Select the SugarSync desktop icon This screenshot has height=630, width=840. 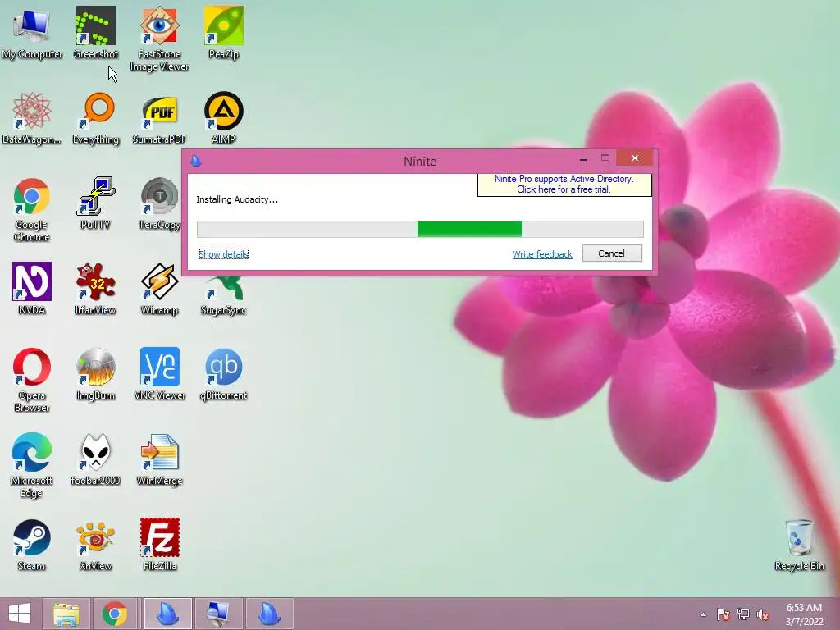pyautogui.click(x=223, y=297)
